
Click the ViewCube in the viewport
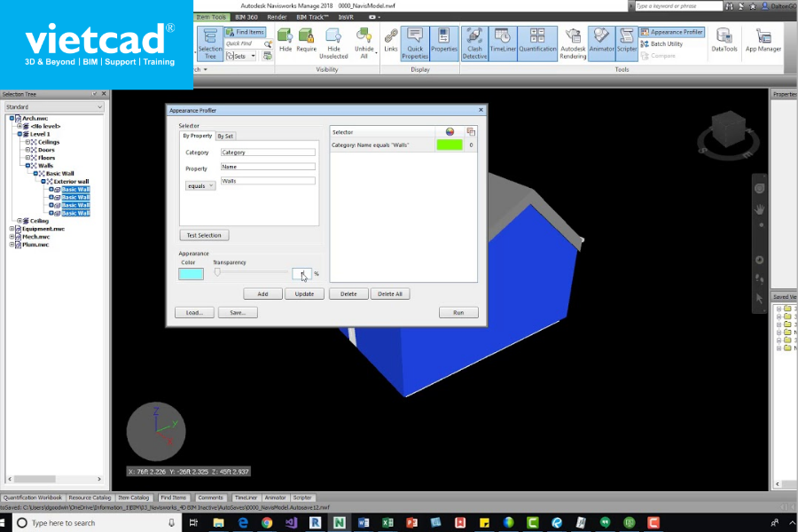pos(729,130)
